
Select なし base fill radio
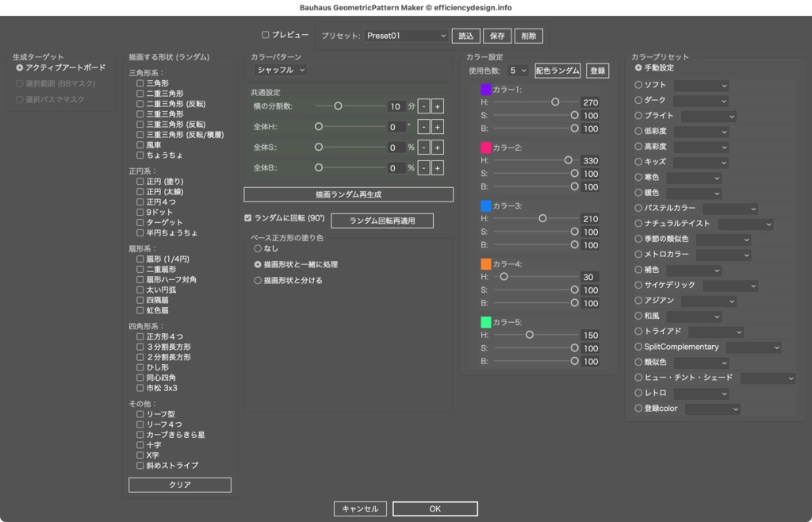pyautogui.click(x=258, y=248)
